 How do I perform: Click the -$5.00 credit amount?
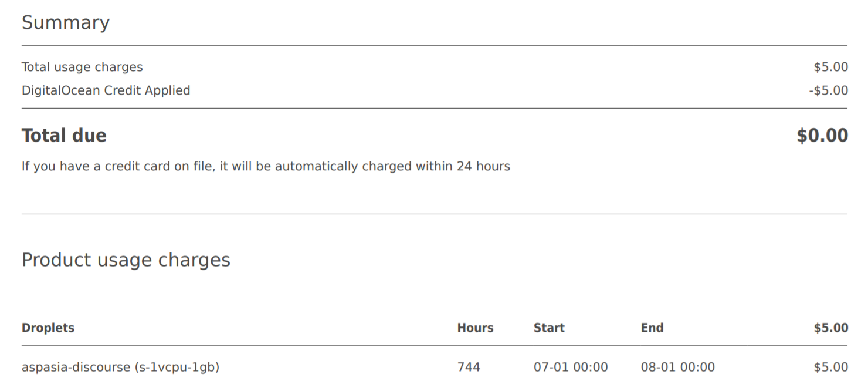click(x=828, y=90)
